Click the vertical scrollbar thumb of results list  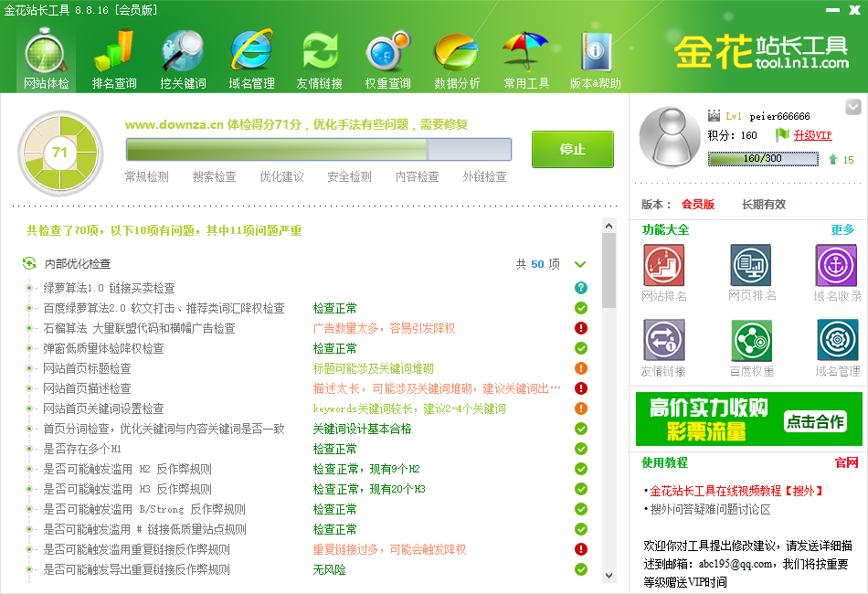609,270
